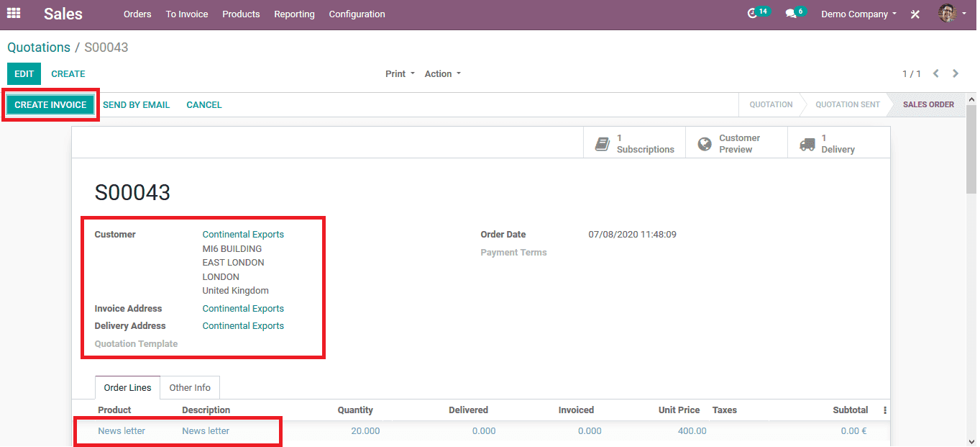The height and width of the screenshot is (447, 980).
Task: Select the QUOTATION status stage
Action: point(771,104)
